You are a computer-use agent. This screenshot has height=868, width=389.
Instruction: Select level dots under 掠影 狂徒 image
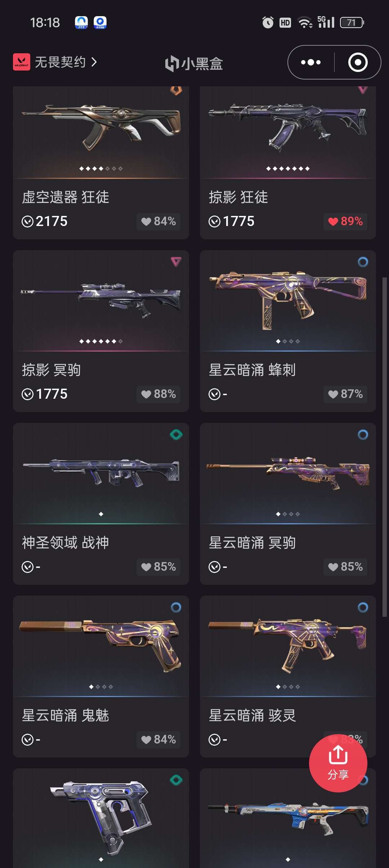point(288,168)
